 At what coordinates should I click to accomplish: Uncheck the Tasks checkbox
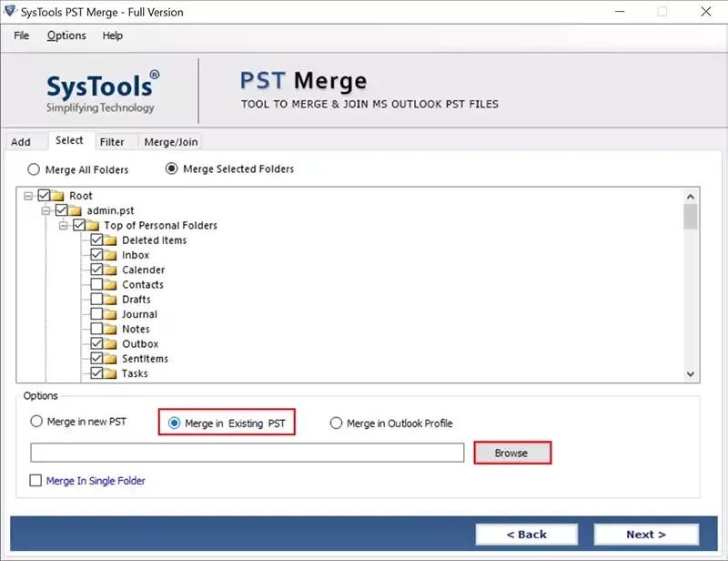coord(96,372)
